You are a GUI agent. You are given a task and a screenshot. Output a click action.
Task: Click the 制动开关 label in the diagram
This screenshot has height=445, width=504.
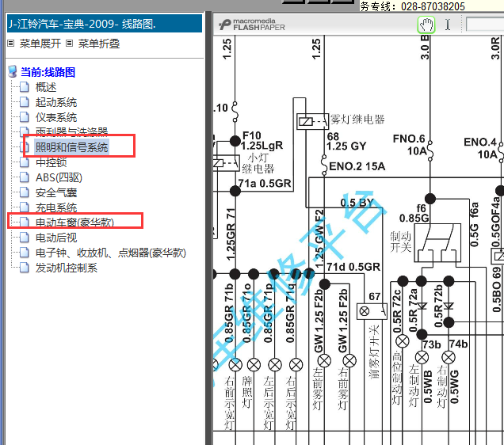click(x=400, y=242)
